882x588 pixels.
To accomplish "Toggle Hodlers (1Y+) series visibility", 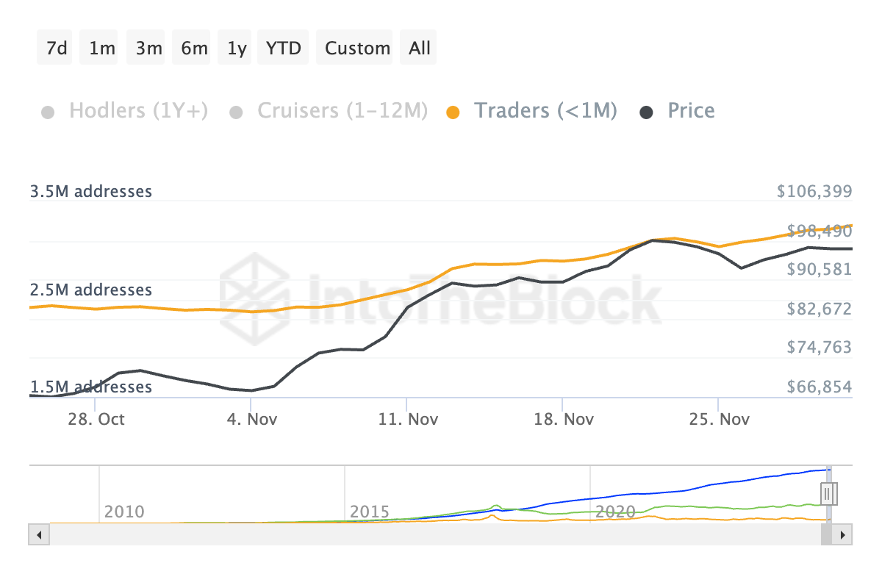I will [138, 111].
